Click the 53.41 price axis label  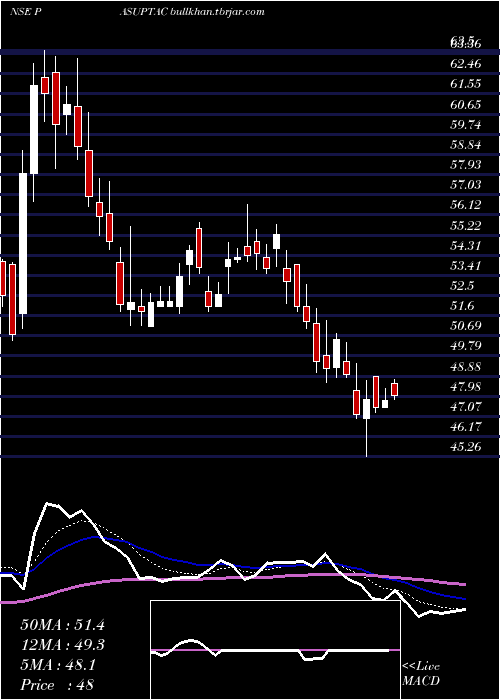click(466, 266)
